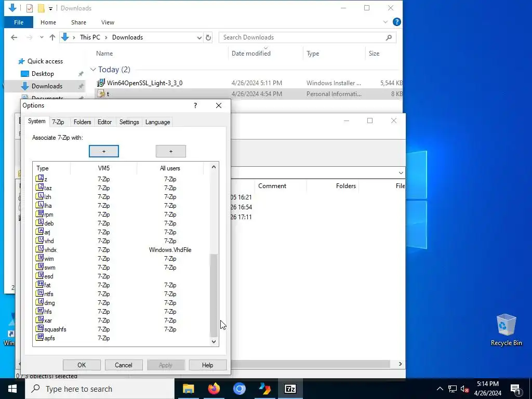Viewport: 532px width, 399px height.
Task: Click the z file type icon
Action: pos(39,179)
